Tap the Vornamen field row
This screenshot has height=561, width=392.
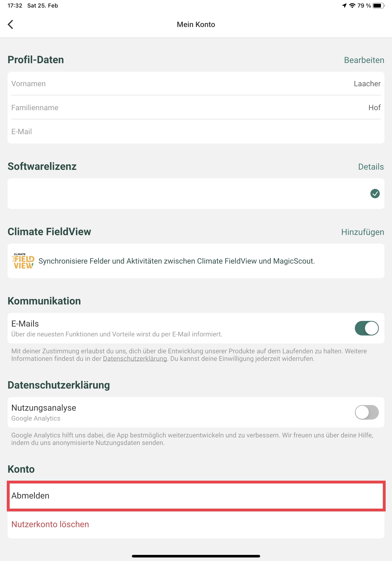point(196,84)
